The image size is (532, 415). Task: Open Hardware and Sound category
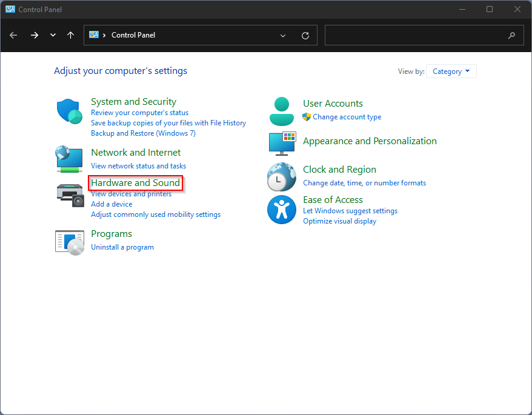pyautogui.click(x=135, y=183)
